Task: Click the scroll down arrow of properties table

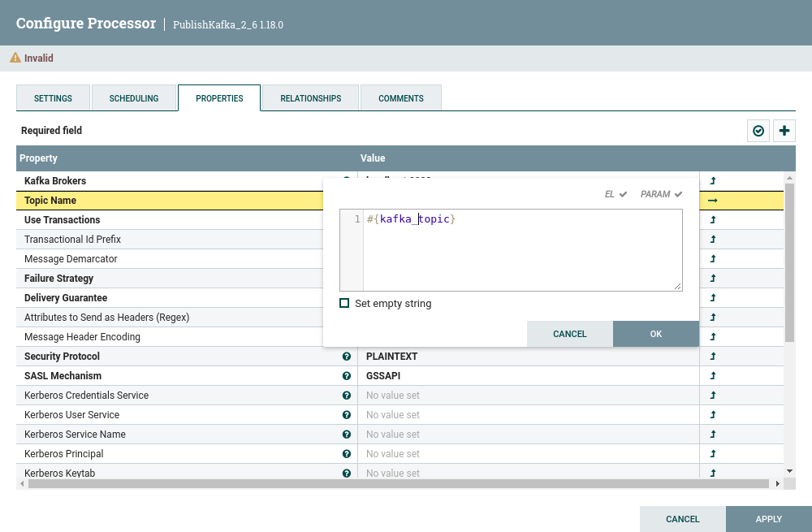Action: pos(789,471)
